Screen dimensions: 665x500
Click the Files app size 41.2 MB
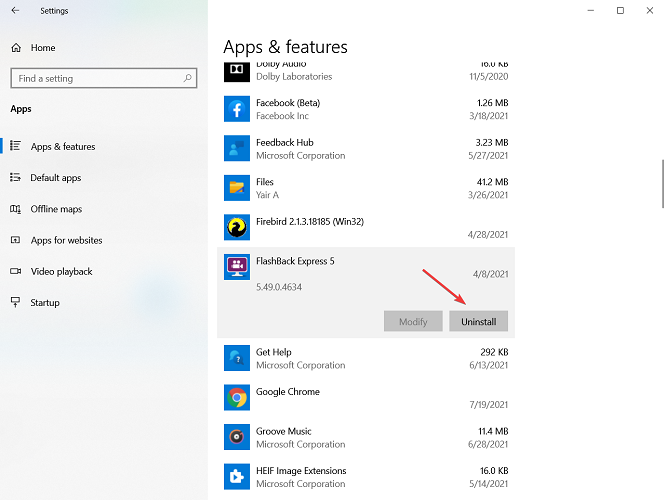pyautogui.click(x=492, y=182)
